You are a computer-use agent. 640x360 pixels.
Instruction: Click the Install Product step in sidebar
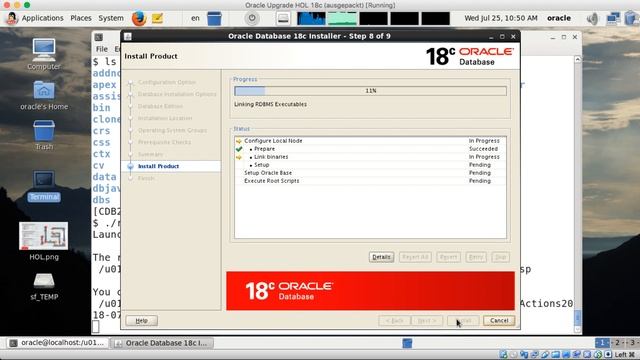click(x=158, y=166)
